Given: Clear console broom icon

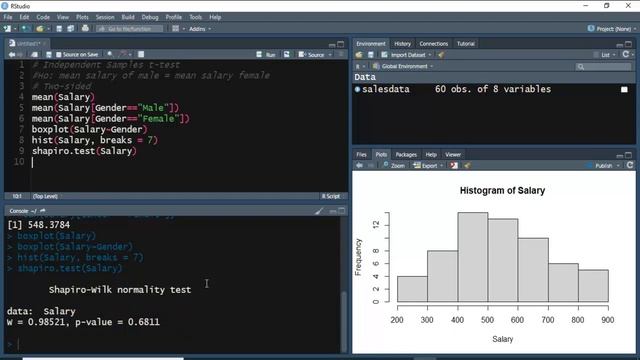Looking at the screenshot, I should pos(319,211).
